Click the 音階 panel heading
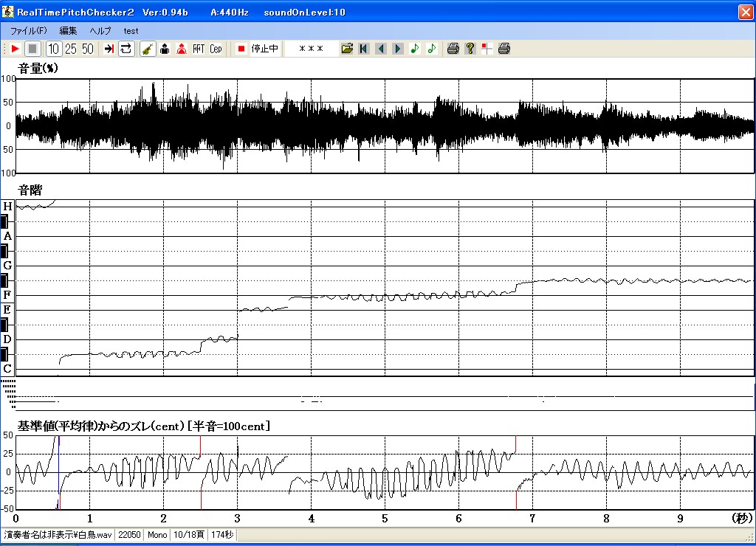Image resolution: width=756 pixels, height=546 pixels. [30, 190]
